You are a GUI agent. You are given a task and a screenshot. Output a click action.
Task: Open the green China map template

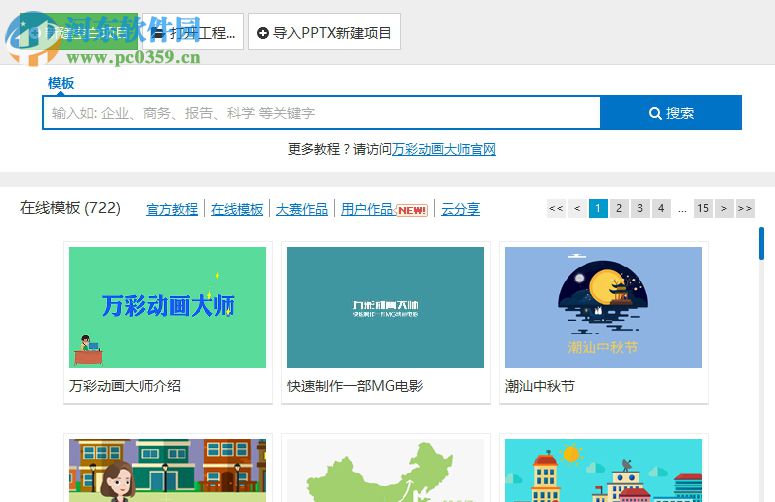pos(386,470)
